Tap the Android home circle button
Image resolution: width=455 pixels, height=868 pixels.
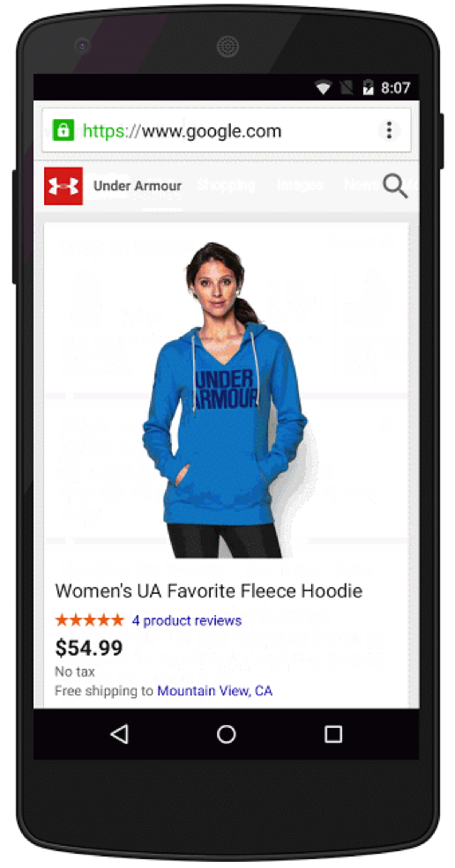click(226, 734)
